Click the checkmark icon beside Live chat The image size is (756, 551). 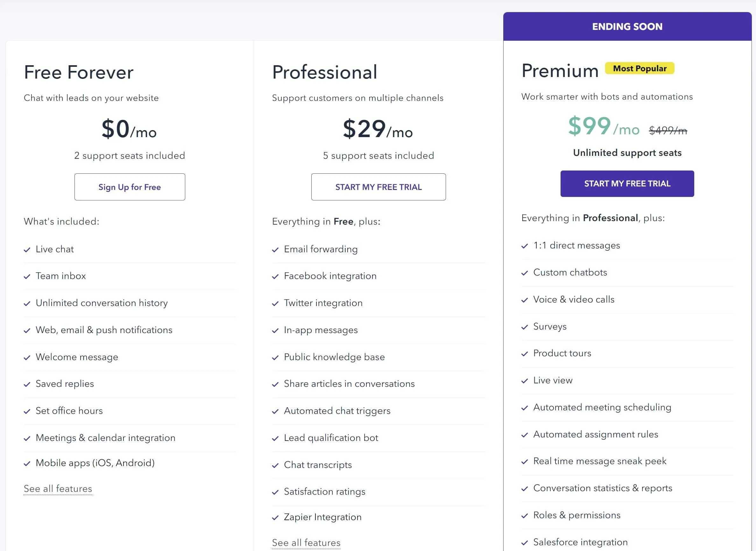pos(27,250)
